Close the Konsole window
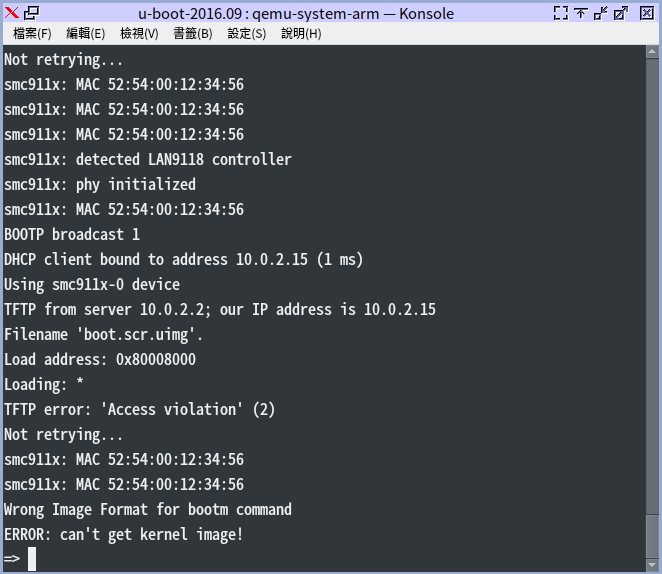 (x=646, y=13)
